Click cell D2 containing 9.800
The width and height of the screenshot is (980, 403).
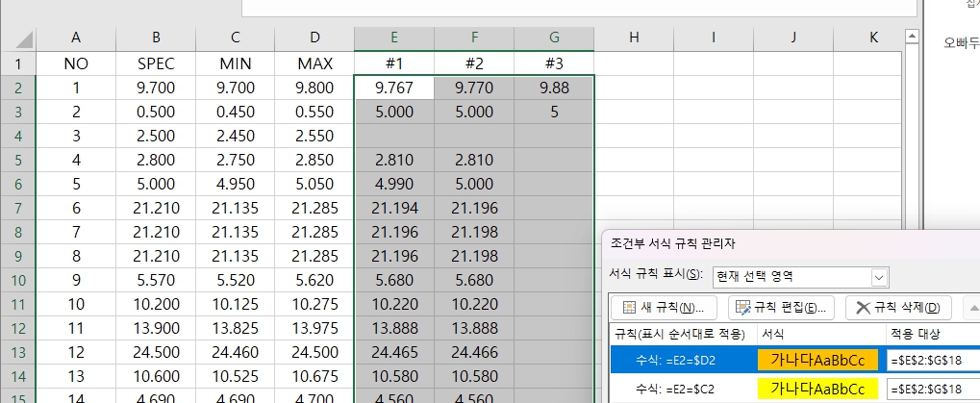(x=314, y=88)
